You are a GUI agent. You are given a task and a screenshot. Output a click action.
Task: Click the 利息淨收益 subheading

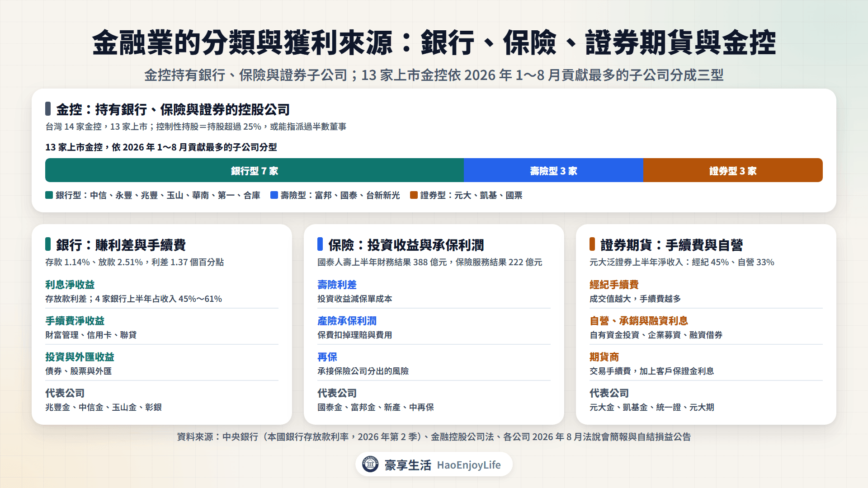[x=70, y=285]
